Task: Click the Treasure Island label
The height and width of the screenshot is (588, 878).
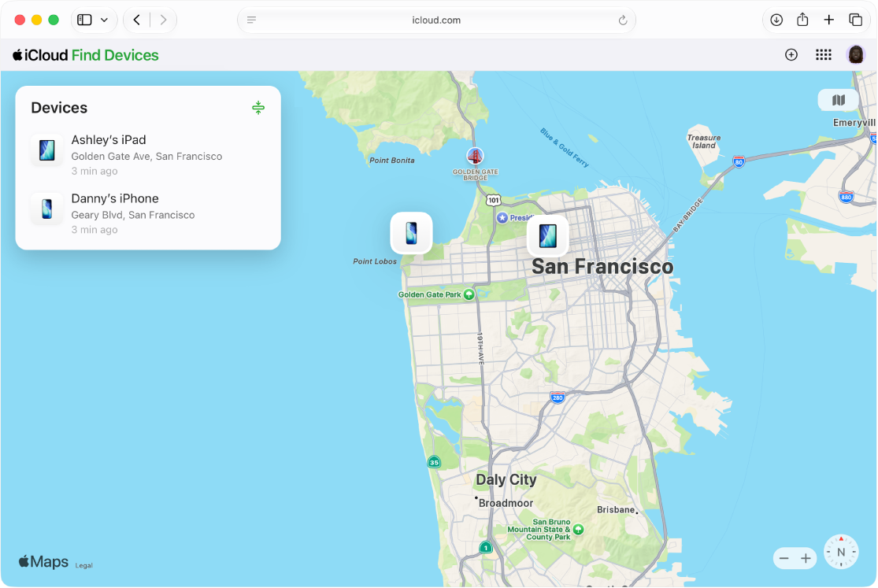Action: coord(704,142)
